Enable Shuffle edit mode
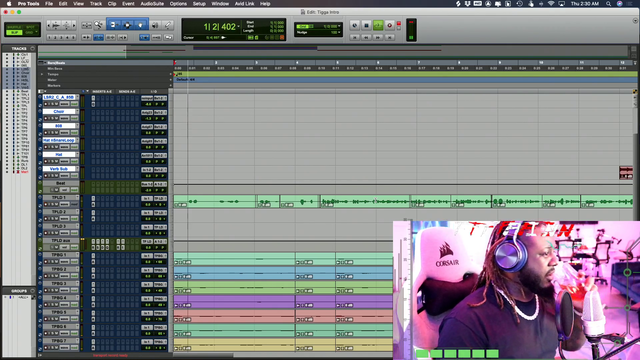 point(14,27)
